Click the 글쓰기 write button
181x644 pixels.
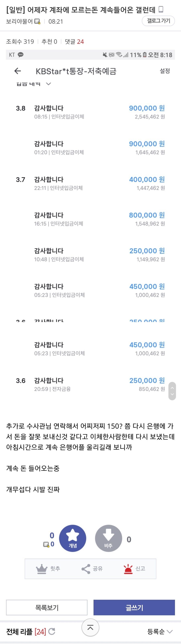tap(134, 608)
